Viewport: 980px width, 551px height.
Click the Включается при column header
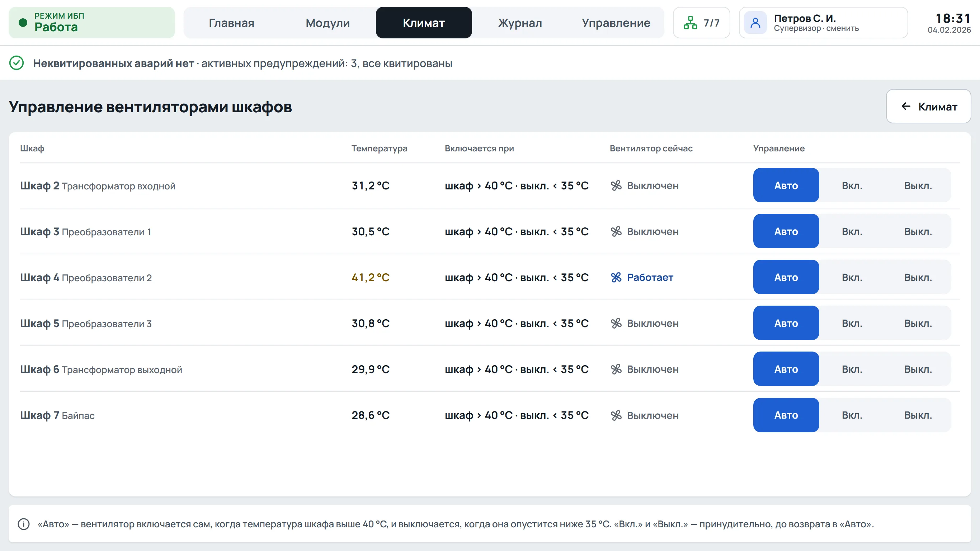(x=479, y=149)
